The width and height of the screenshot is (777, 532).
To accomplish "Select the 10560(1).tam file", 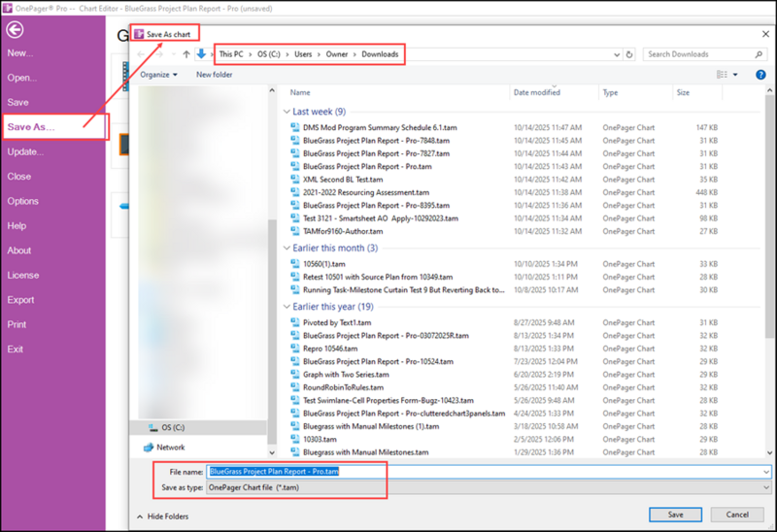I will (x=324, y=264).
